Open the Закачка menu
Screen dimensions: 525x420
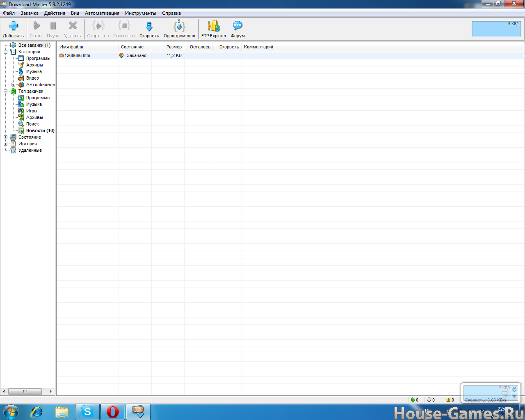tap(30, 13)
